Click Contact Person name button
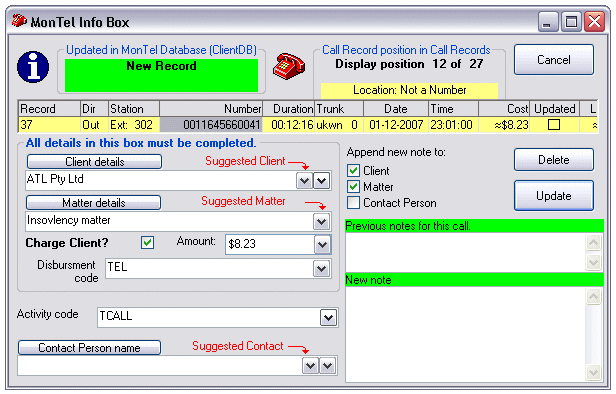This screenshot has width=616, height=394. tap(89, 348)
